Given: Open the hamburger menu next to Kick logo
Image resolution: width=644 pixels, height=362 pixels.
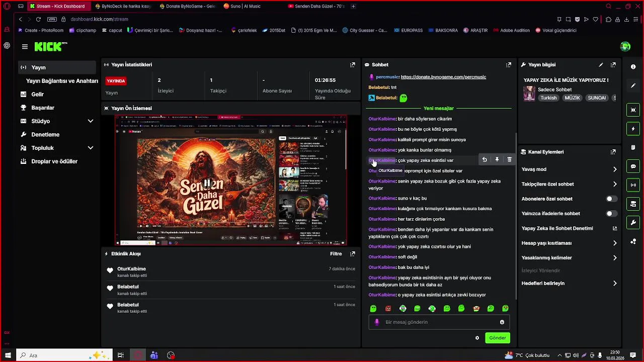Looking at the screenshot, I should pyautogui.click(x=25, y=47).
